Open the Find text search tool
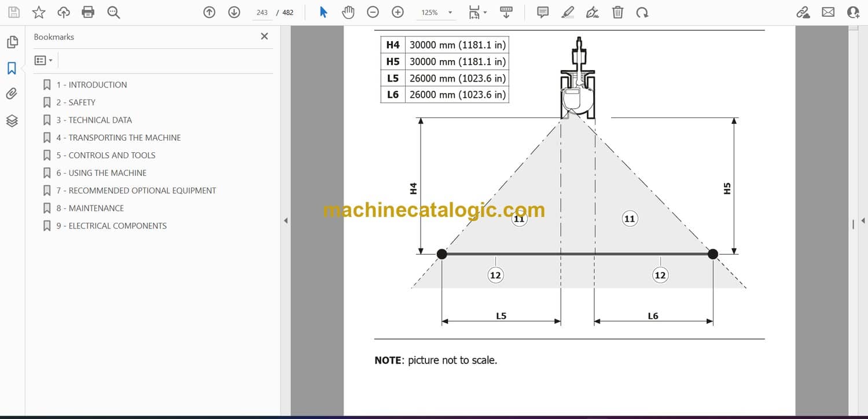The height and width of the screenshot is (419, 868). pyautogui.click(x=113, y=12)
